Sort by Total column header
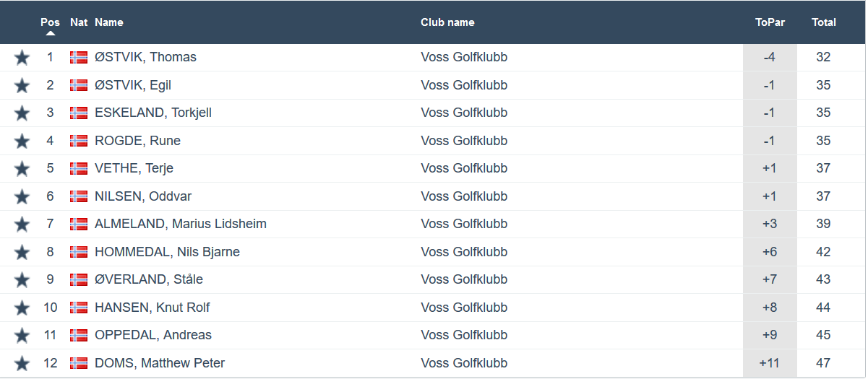This screenshot has height=379, width=868. [823, 22]
